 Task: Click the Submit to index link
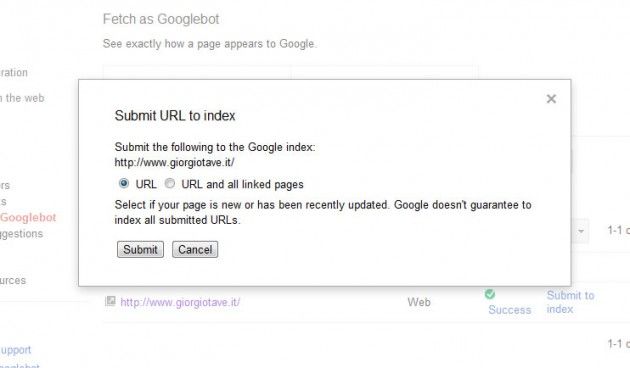pyautogui.click(x=570, y=302)
